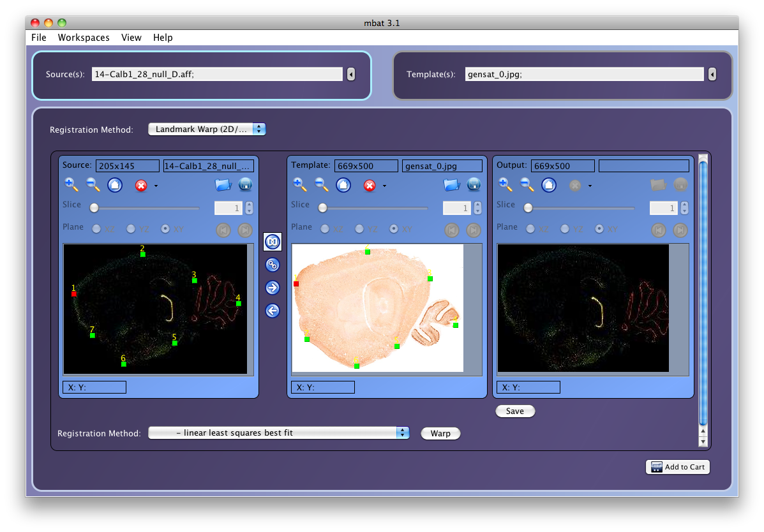
Task: Expand Template(s) file list arrow
Action: click(x=712, y=74)
